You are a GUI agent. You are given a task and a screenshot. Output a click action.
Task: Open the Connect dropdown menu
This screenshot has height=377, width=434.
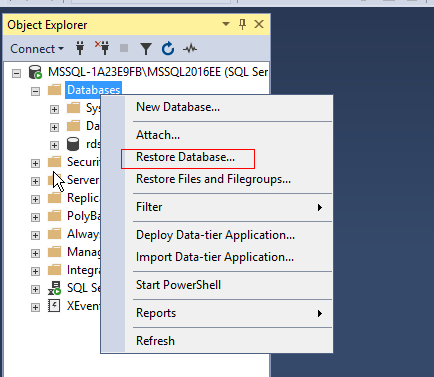[37, 49]
